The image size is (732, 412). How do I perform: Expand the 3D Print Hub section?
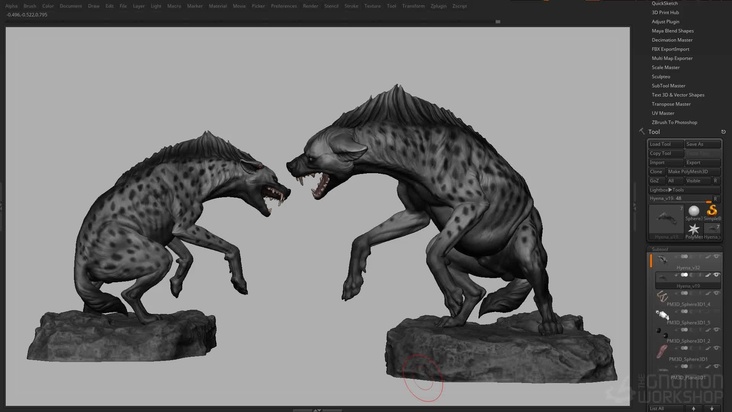(x=665, y=13)
